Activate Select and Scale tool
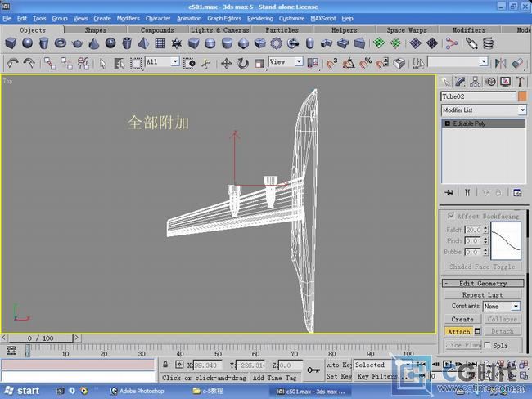532x399 pixels. pyautogui.click(x=259, y=64)
